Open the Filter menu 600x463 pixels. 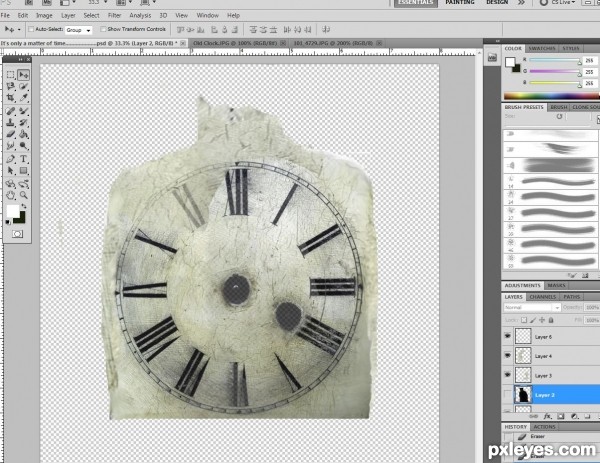114,16
